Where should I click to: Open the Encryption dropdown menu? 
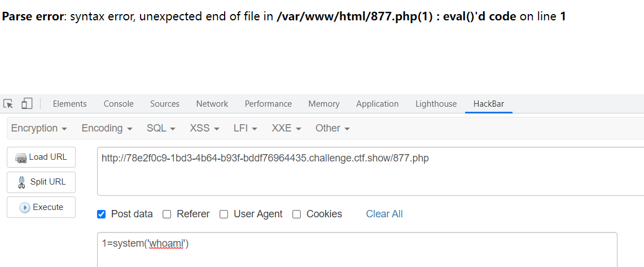point(39,128)
